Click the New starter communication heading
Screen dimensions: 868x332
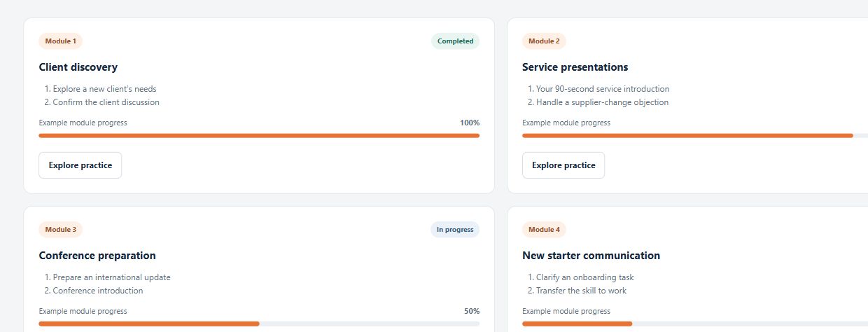(591, 256)
